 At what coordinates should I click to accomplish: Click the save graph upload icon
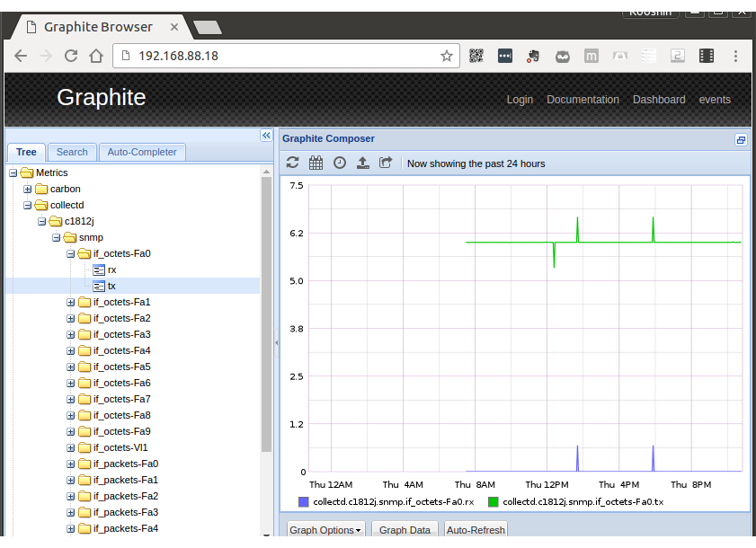coord(364,163)
